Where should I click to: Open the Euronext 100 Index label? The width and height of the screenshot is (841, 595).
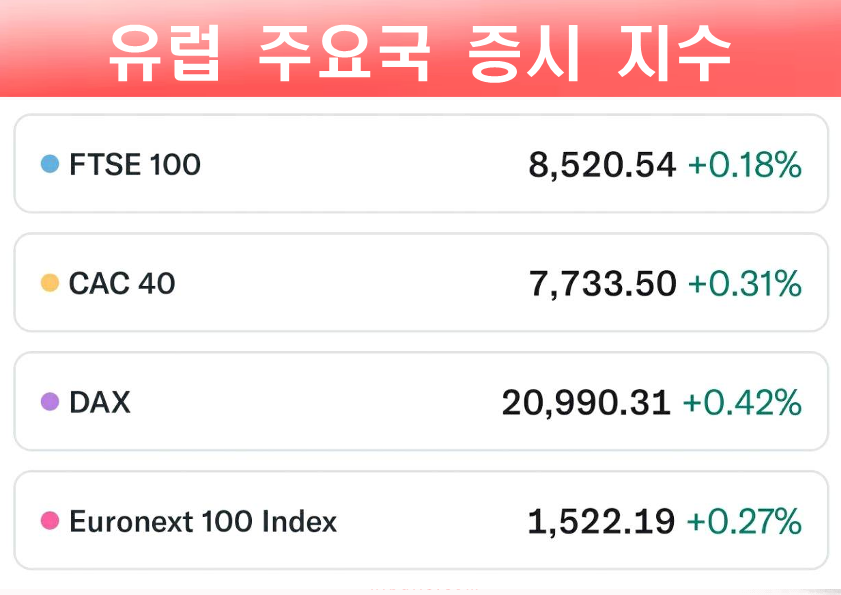[203, 521]
